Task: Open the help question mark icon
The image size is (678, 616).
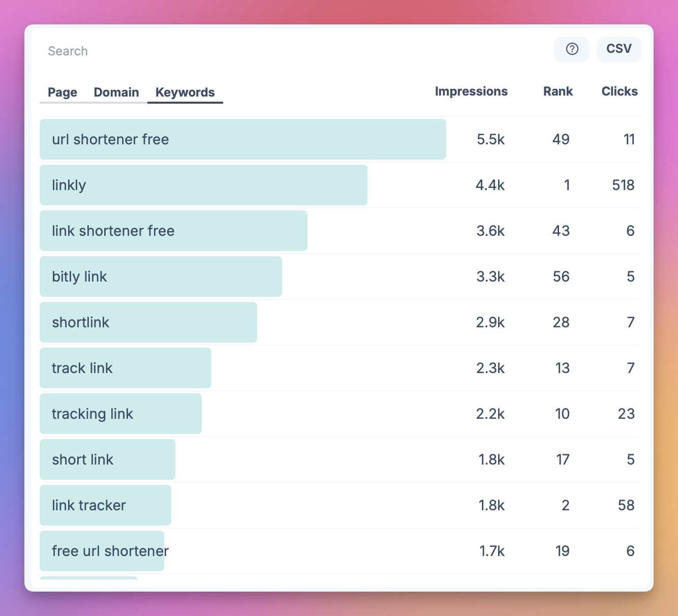Action: pyautogui.click(x=571, y=49)
